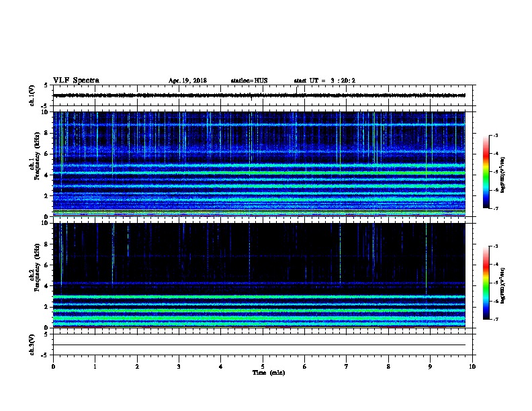
Task: Click the "8" tick on ch.1 frequency axis
Action: (47, 133)
